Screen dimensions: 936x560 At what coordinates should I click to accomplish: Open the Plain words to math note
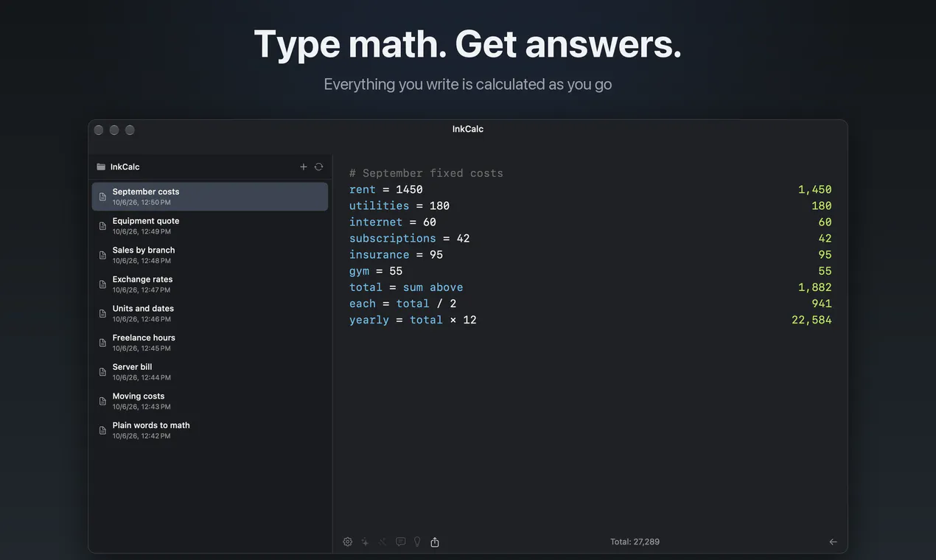click(210, 430)
